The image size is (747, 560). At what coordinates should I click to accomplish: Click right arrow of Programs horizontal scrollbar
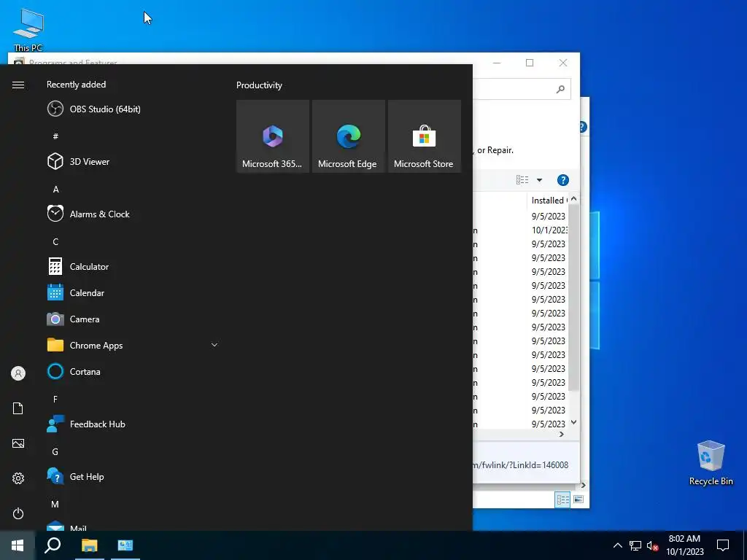tap(562, 435)
